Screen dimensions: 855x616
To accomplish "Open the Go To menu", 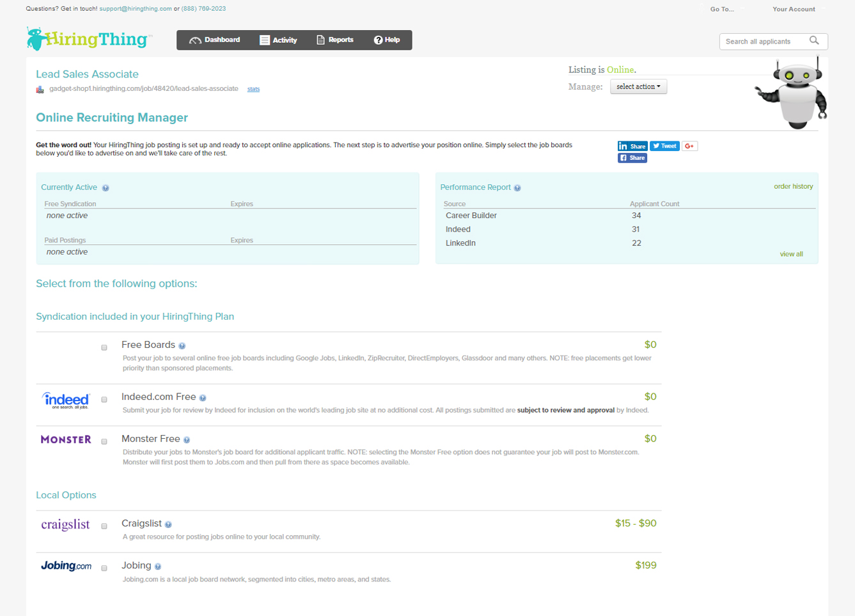I will [722, 9].
